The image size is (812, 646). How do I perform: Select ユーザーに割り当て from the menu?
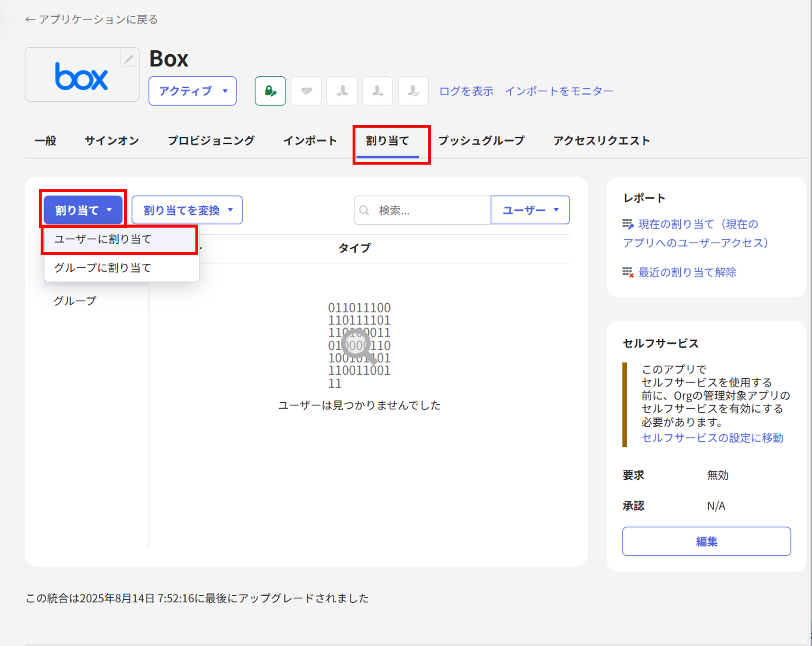tap(103, 239)
